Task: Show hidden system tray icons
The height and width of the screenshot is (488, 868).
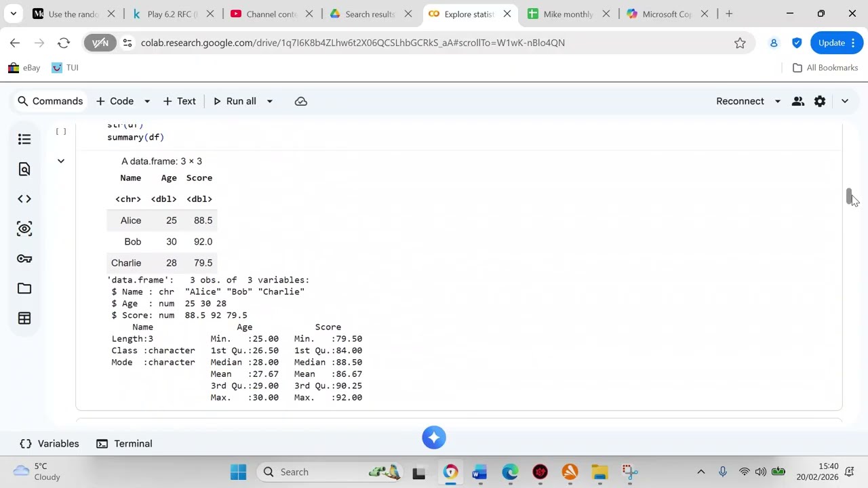Action: [701, 472]
